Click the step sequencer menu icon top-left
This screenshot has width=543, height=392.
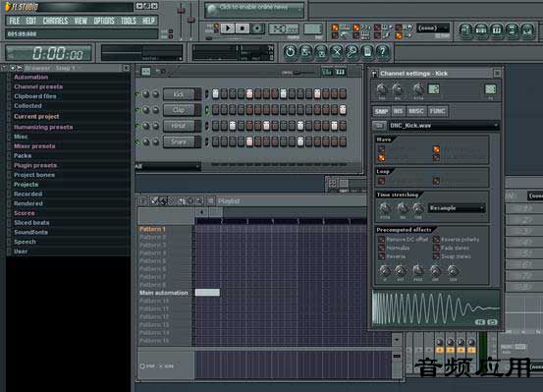(x=145, y=72)
